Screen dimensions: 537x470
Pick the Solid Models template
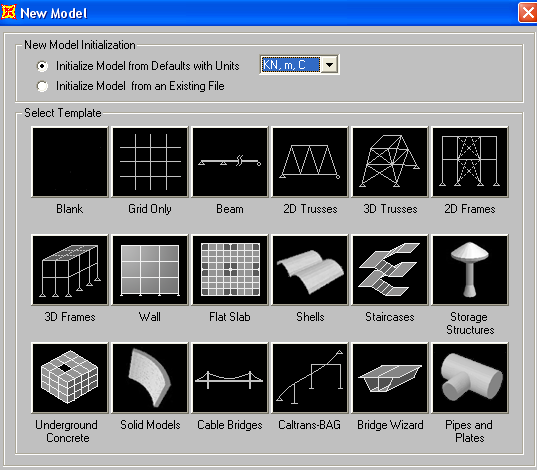150,378
